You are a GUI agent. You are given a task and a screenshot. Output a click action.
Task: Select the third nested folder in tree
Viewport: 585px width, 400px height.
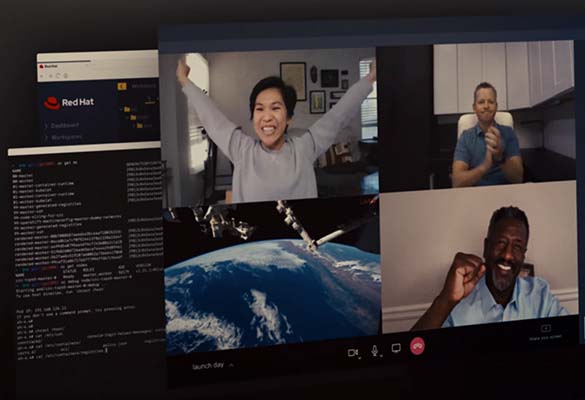(x=140, y=125)
